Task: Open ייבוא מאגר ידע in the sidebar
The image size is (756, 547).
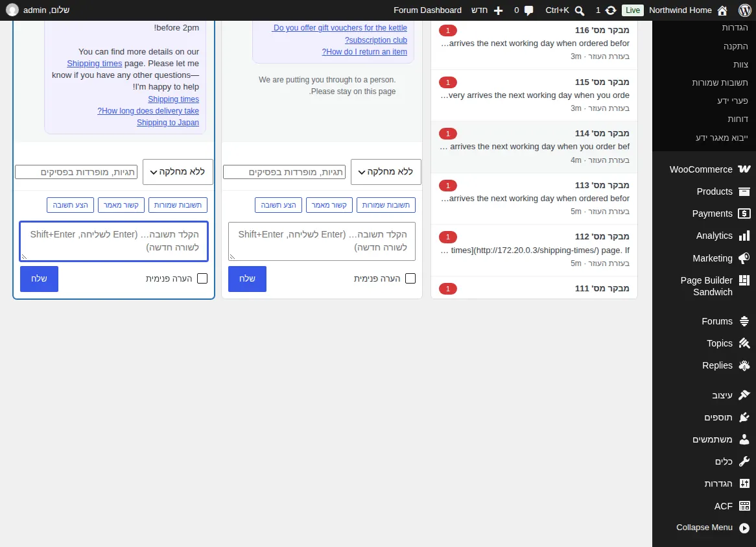Action: [722, 138]
